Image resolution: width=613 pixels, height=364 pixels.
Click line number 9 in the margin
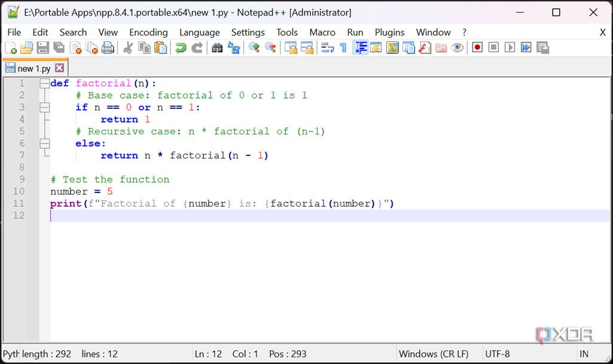pos(22,179)
